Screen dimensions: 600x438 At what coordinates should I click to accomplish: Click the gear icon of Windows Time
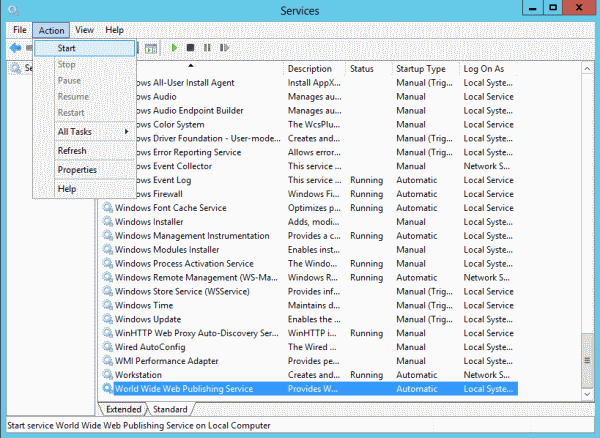pos(108,305)
